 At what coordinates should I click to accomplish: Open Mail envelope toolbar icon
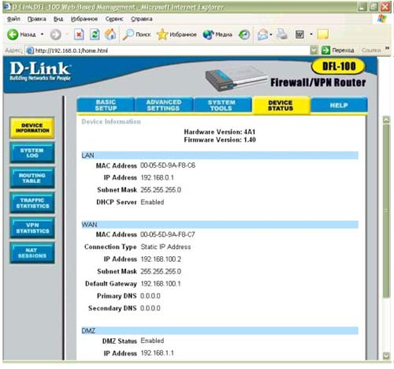tap(263, 35)
